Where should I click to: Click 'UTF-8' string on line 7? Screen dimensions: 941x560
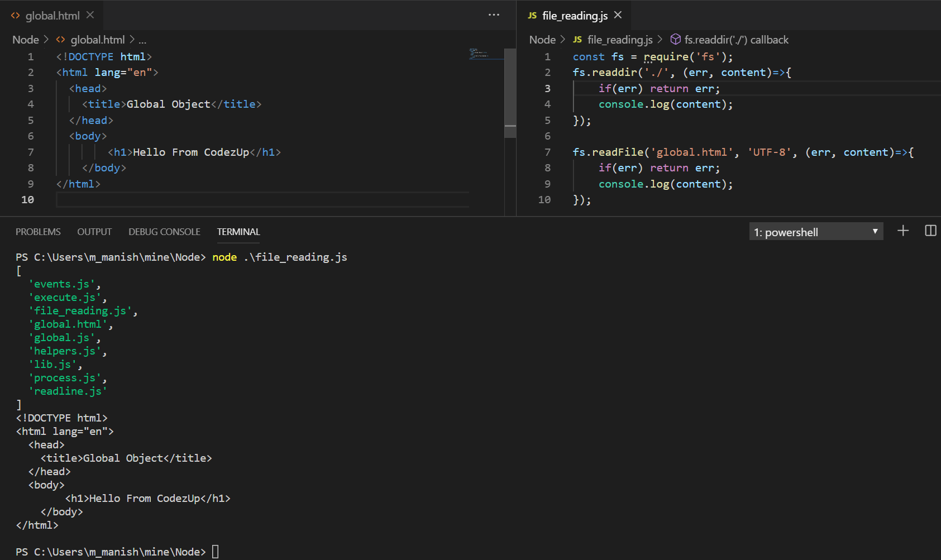pyautogui.click(x=770, y=152)
